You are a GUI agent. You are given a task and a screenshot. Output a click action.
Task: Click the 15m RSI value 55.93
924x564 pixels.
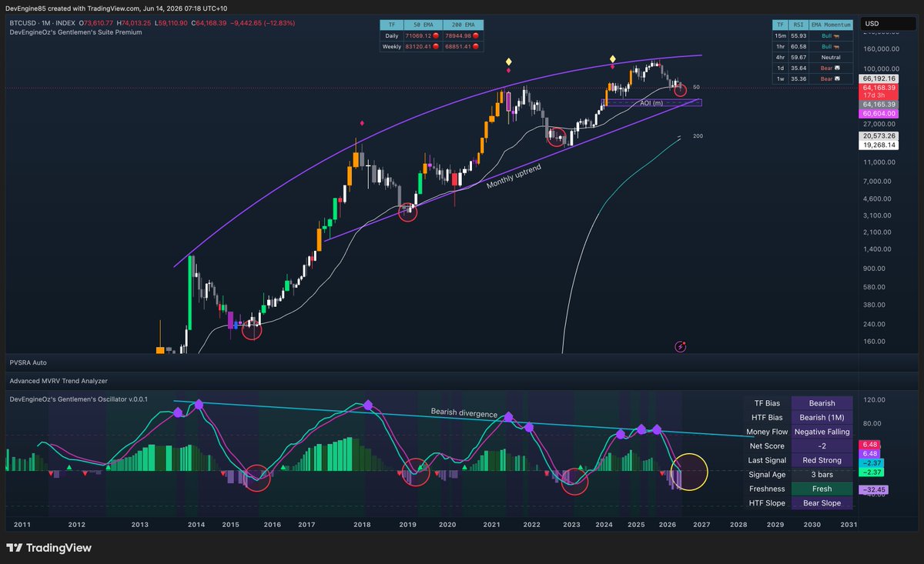coord(798,35)
